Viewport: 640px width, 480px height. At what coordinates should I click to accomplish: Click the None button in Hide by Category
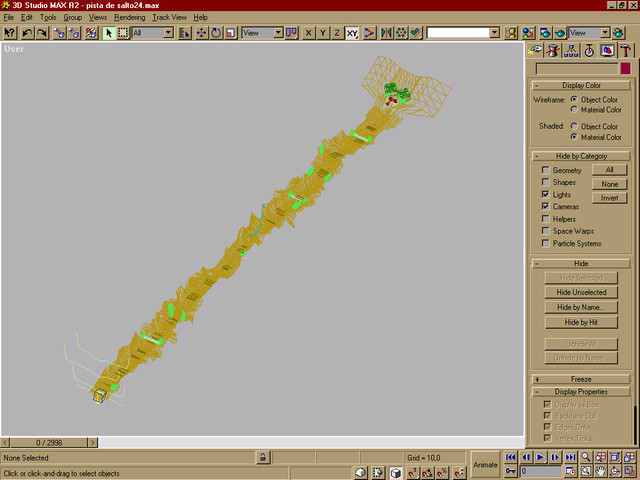[609, 184]
